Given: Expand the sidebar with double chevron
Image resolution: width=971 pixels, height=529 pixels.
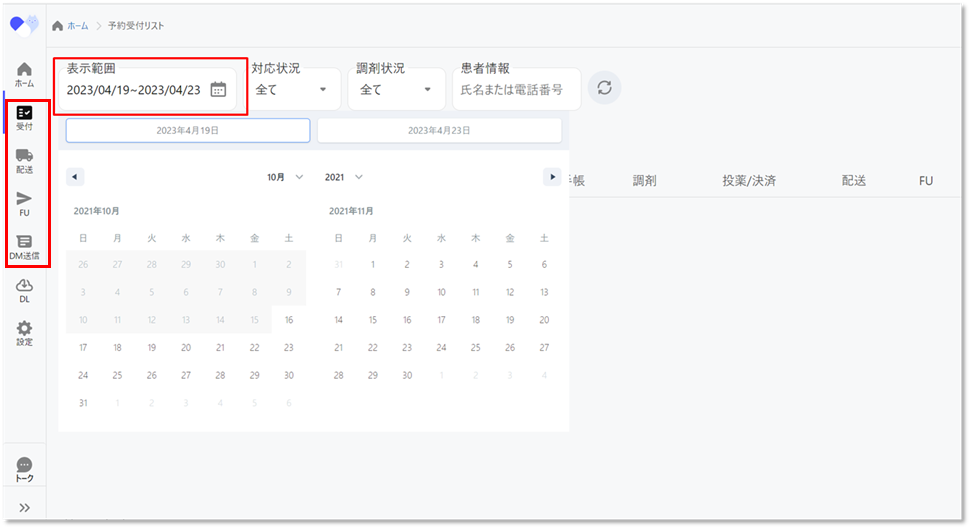Looking at the screenshot, I should point(25,508).
